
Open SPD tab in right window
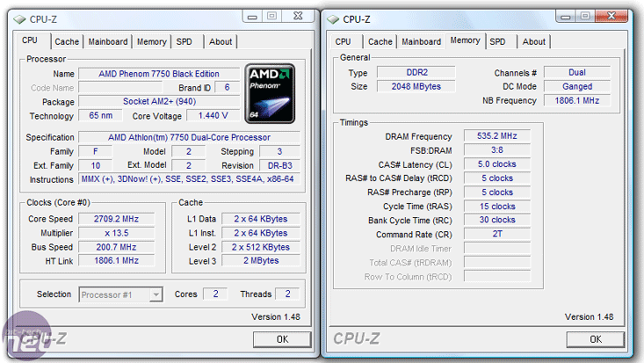(497, 41)
